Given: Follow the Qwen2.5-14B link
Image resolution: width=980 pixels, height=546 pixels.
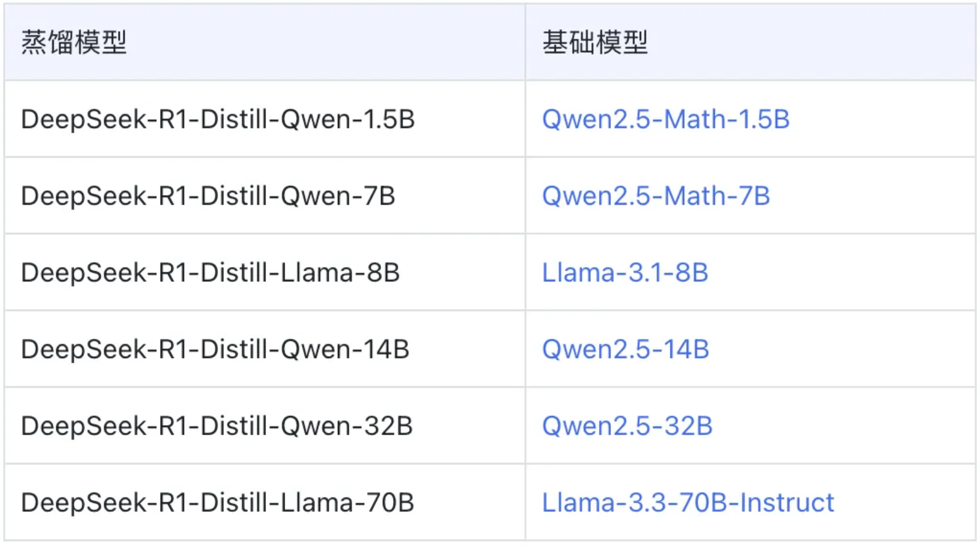Looking at the screenshot, I should [625, 349].
